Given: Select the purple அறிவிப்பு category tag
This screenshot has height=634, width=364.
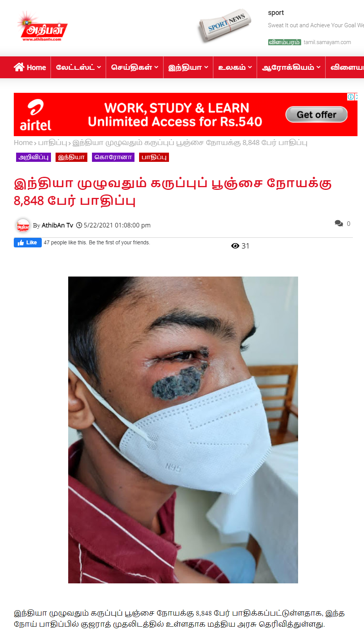Looking at the screenshot, I should [33, 157].
